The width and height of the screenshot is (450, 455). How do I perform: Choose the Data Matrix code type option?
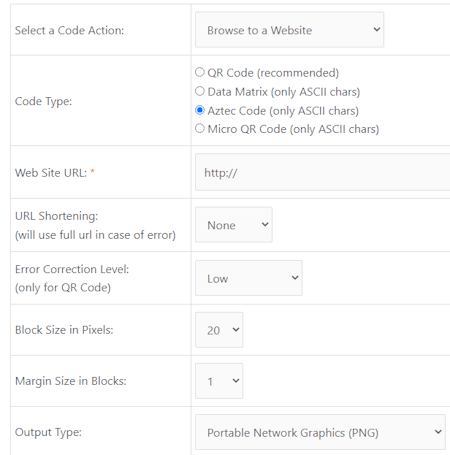tap(200, 91)
